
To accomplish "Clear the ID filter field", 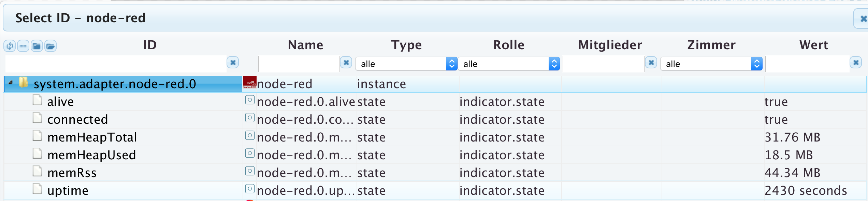I will pos(233,63).
